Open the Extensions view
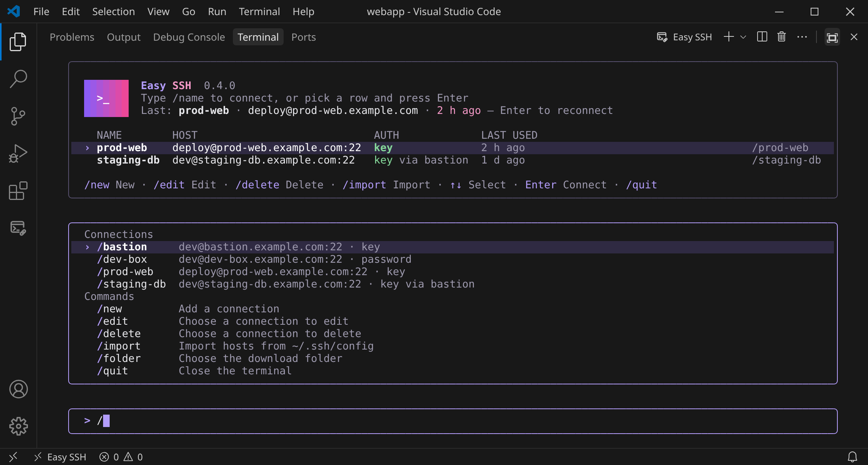The height and width of the screenshot is (465, 868). tap(18, 190)
